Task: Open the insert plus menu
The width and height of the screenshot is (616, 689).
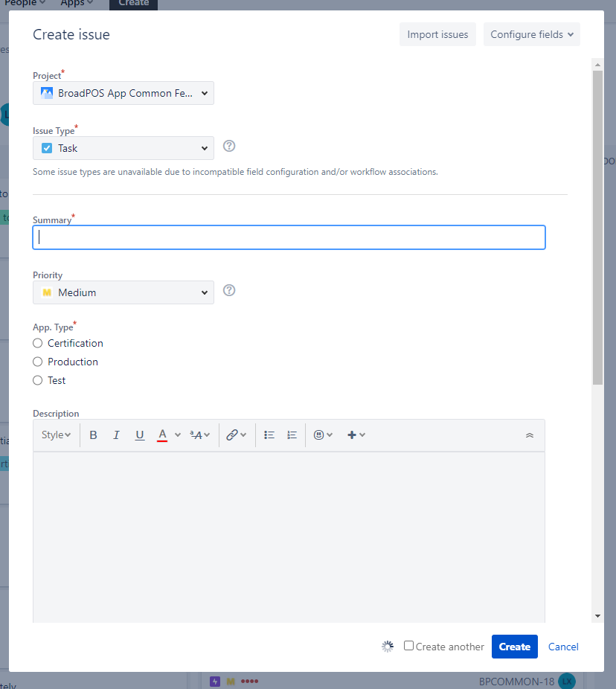Action: (356, 435)
